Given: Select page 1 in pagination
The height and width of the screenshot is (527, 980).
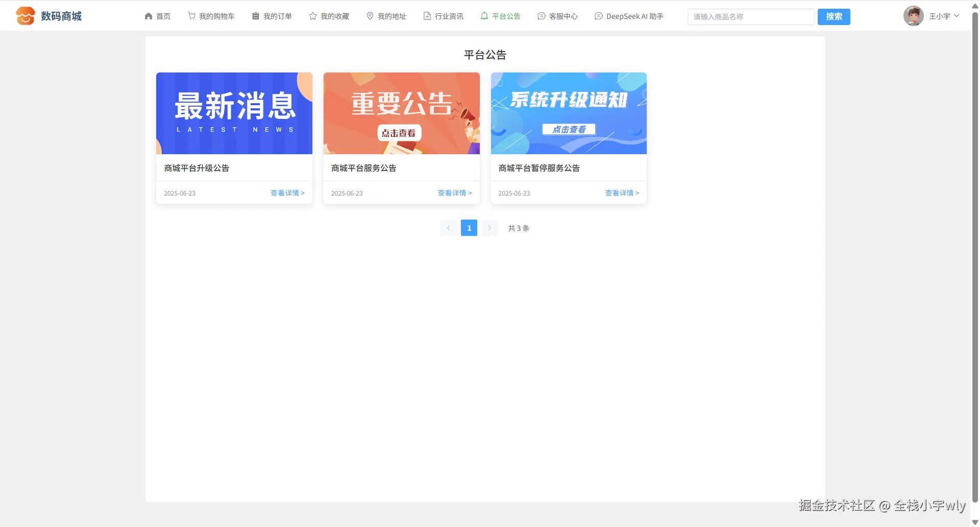Looking at the screenshot, I should click(469, 228).
